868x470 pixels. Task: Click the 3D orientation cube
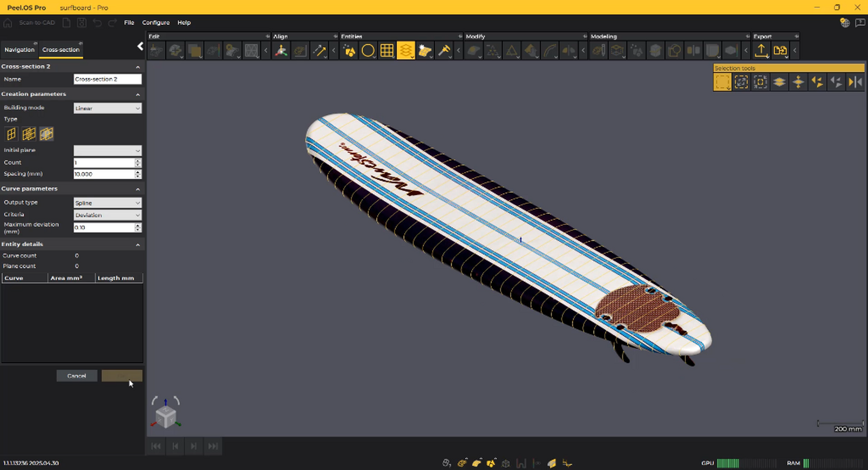[166, 416]
